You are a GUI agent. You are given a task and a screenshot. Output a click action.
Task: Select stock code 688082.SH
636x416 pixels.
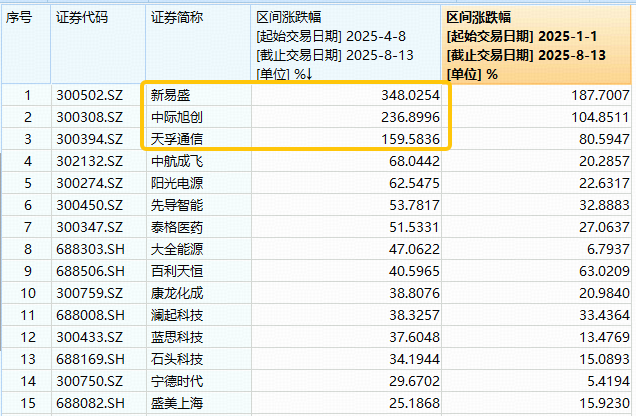click(x=90, y=403)
